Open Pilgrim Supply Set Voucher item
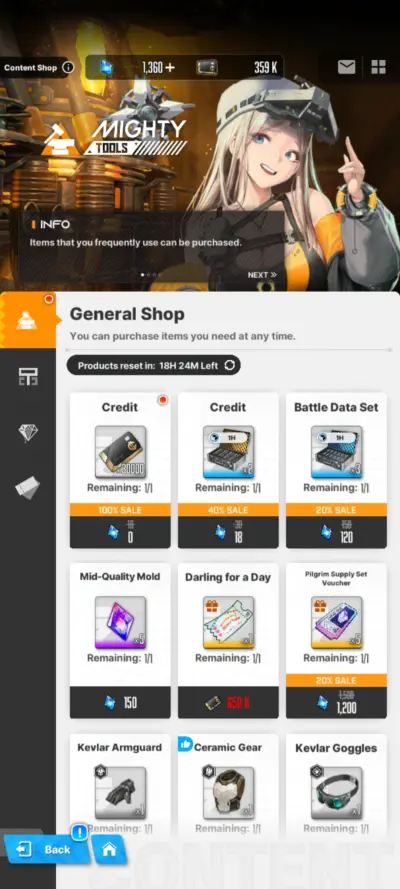 click(337, 641)
